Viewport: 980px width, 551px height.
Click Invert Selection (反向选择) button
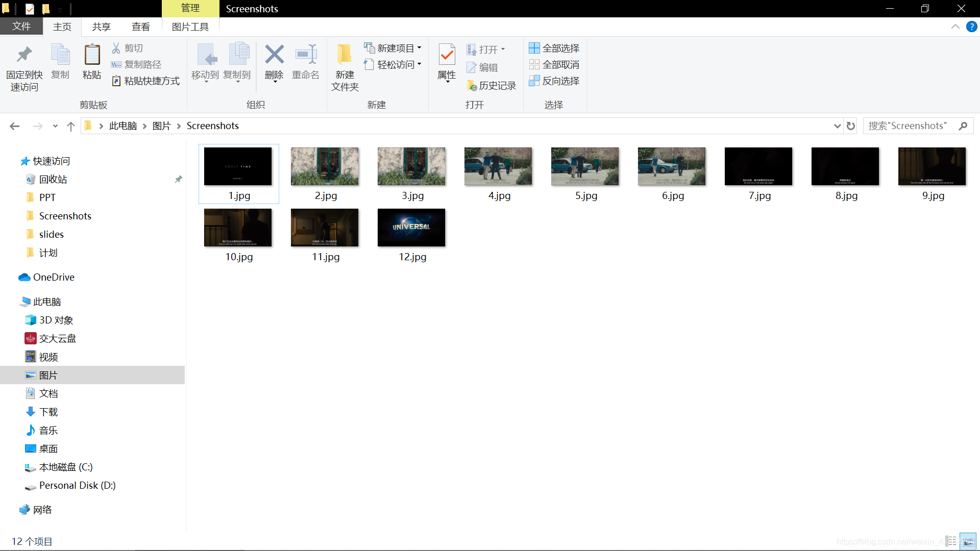point(554,81)
